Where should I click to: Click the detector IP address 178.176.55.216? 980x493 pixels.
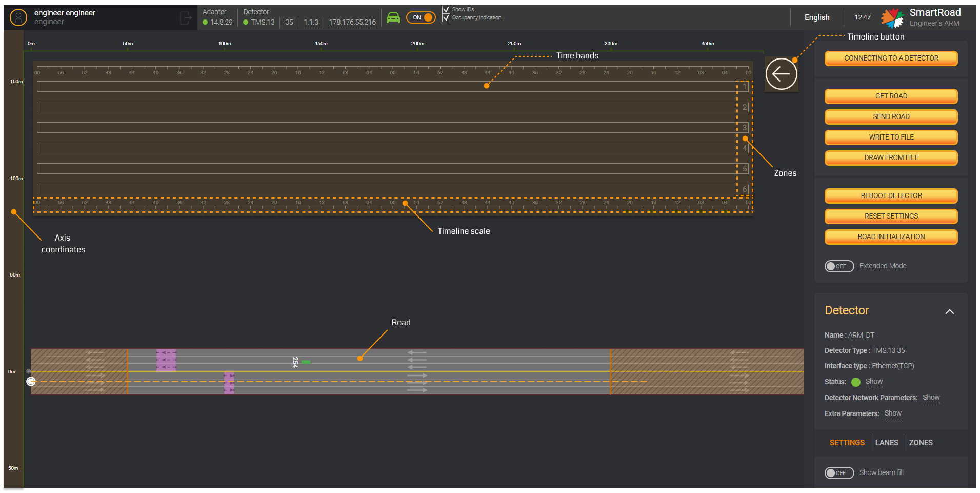pyautogui.click(x=352, y=23)
